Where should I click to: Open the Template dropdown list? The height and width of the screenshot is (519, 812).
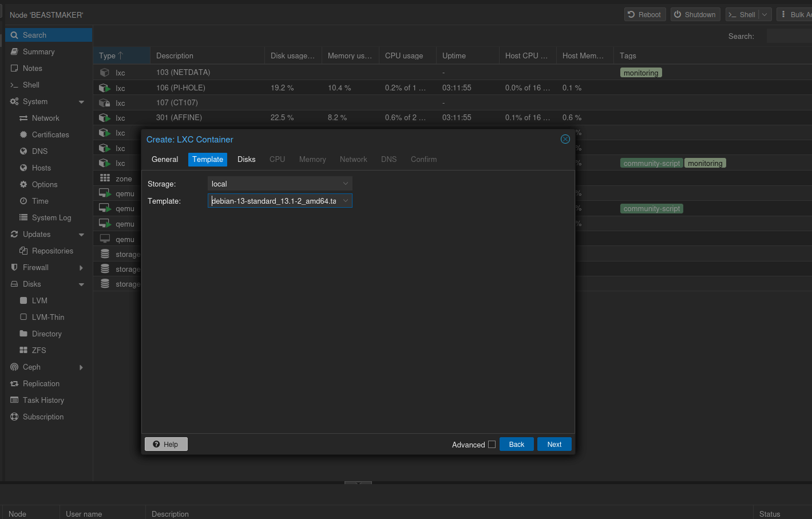click(x=346, y=201)
